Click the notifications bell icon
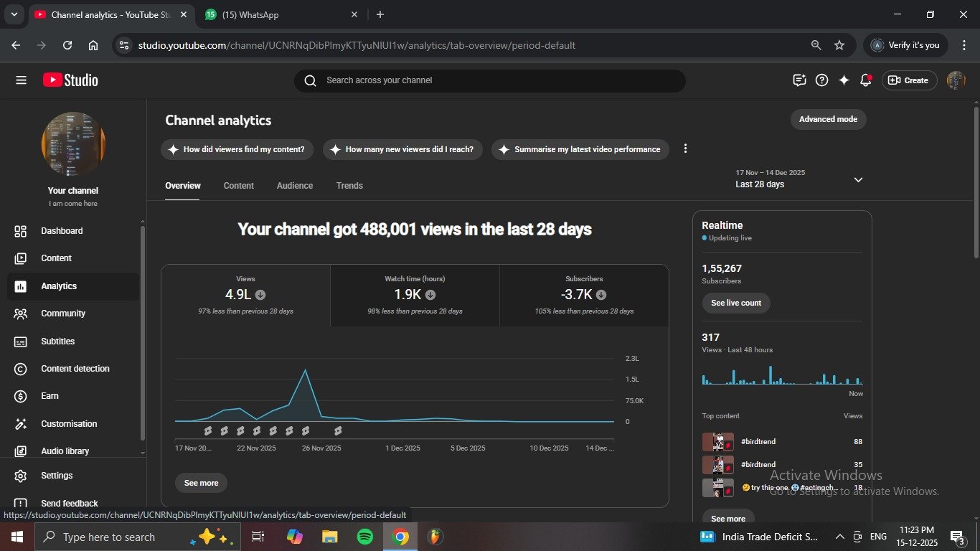 coord(865,80)
